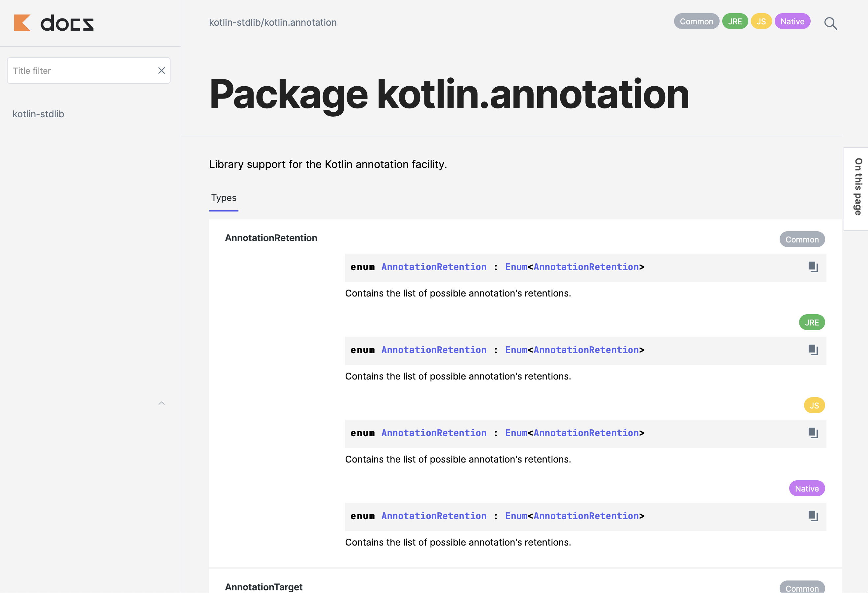868x593 pixels.
Task: Click the Common badge on AnnotationRetention
Action: [x=802, y=239]
